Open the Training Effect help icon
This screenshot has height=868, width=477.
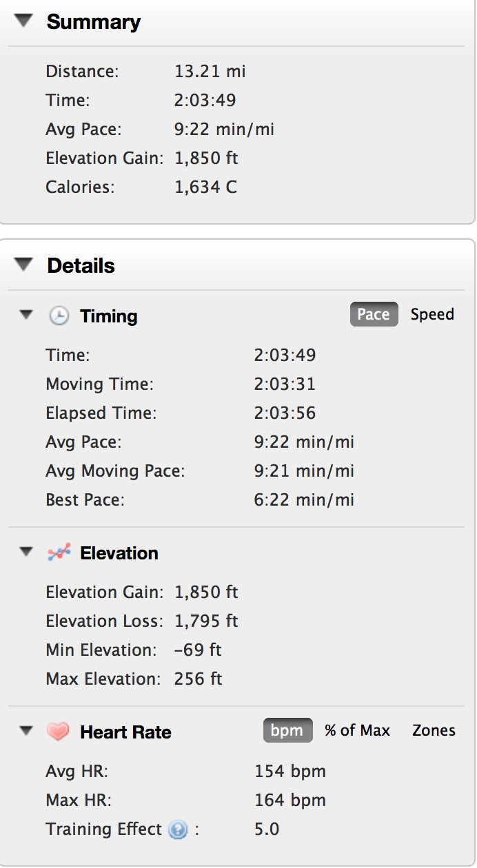coord(178,829)
